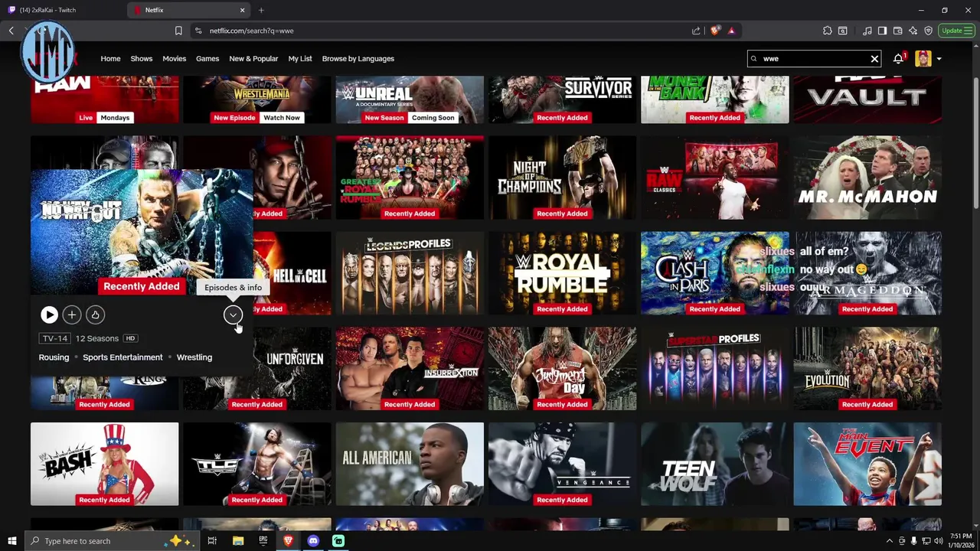980x551 pixels.
Task: Expand Episodes & info chevron button
Action: 233,315
